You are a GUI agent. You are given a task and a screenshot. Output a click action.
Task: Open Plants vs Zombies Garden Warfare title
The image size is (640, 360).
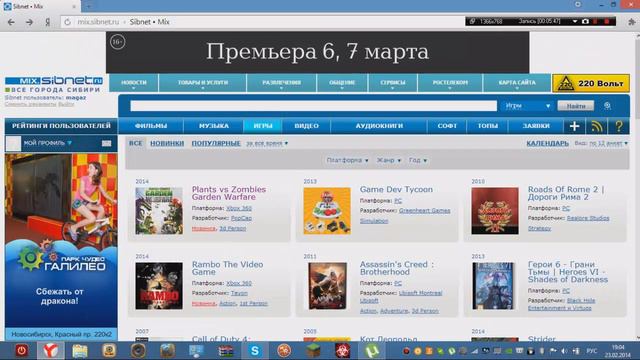[x=229, y=193]
